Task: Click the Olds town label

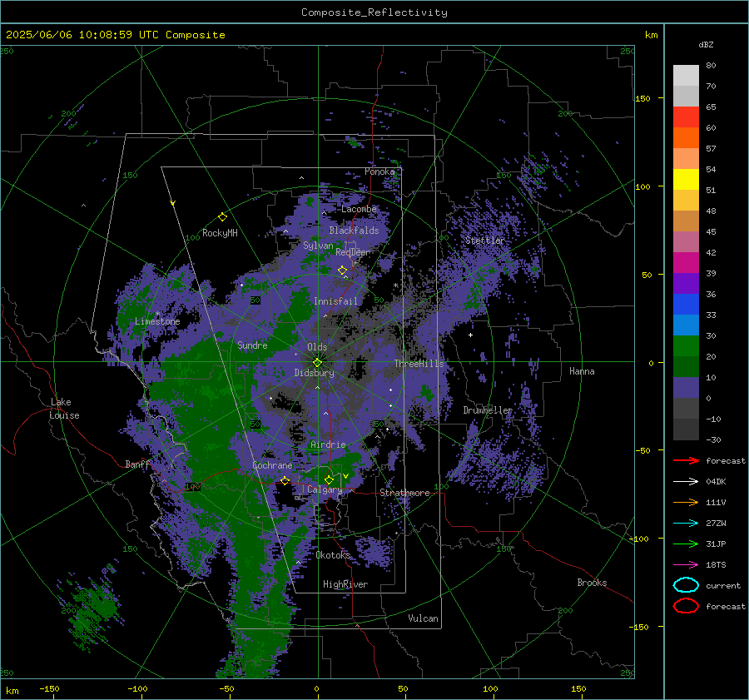Action: click(x=317, y=347)
